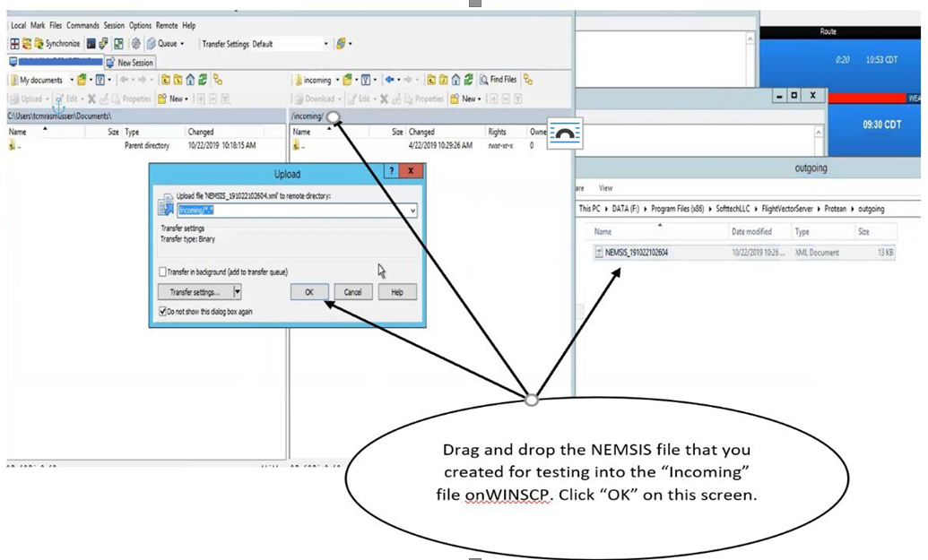Click Cancel in the Upload dialog
Screen dimensions: 928x560
pyautogui.click(x=352, y=292)
